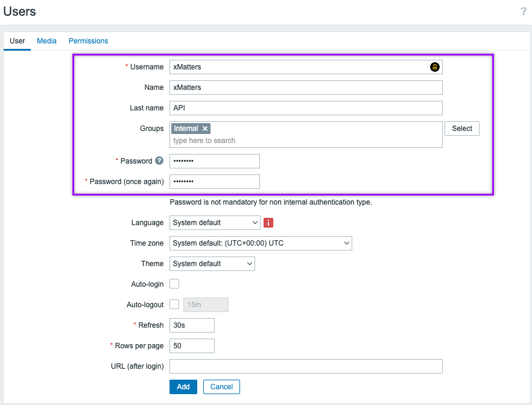Select the User tab
532x405 pixels.
[17, 41]
